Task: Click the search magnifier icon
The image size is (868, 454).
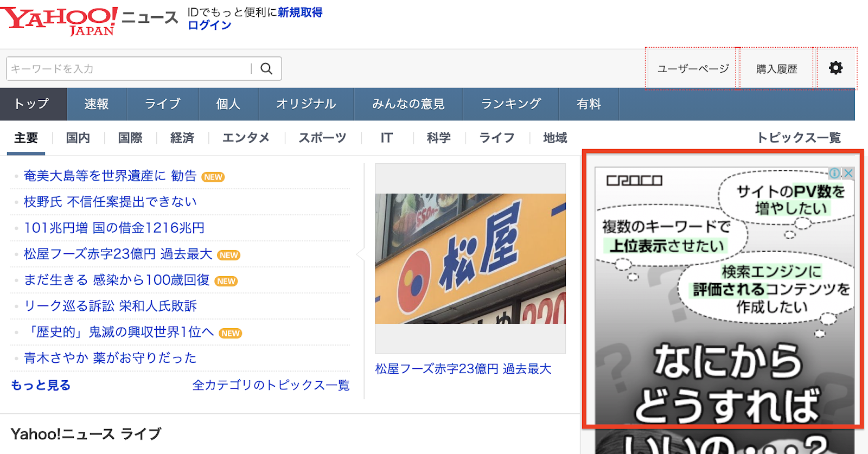Action: [x=266, y=69]
